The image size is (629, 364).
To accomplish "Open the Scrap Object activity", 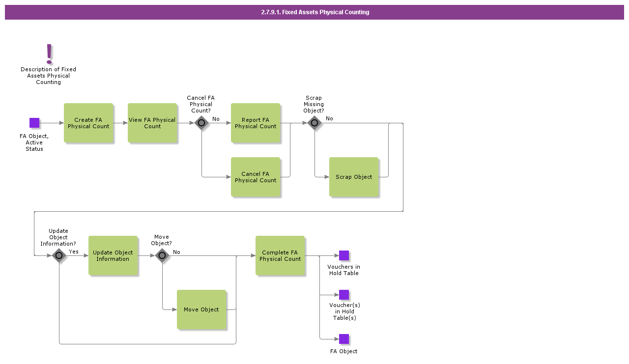I will click(354, 177).
